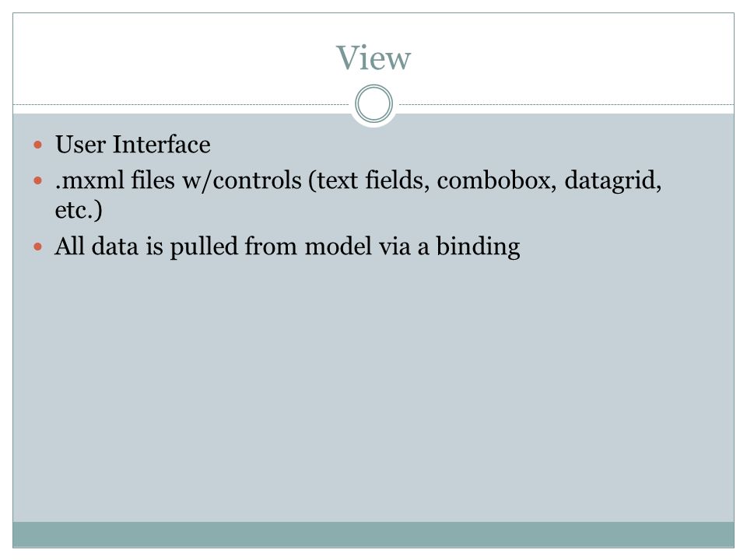Click the decorative circle ornament below title
This screenshot has height=560, width=747.
(x=374, y=103)
